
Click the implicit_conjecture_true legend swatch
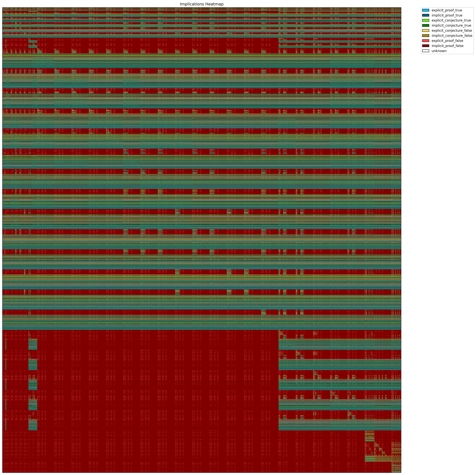426,25
